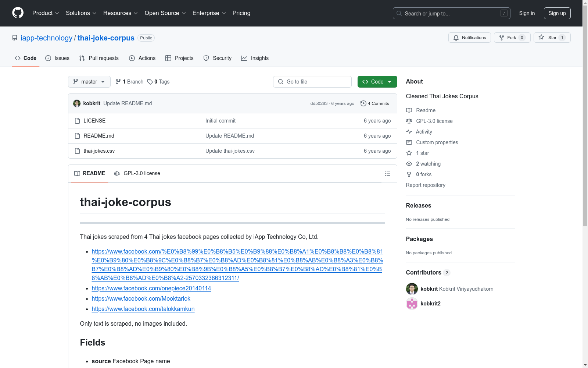Viewport: 588px width, 368px height.
Task: Click the star icon beside 1 star
Action: [409, 153]
